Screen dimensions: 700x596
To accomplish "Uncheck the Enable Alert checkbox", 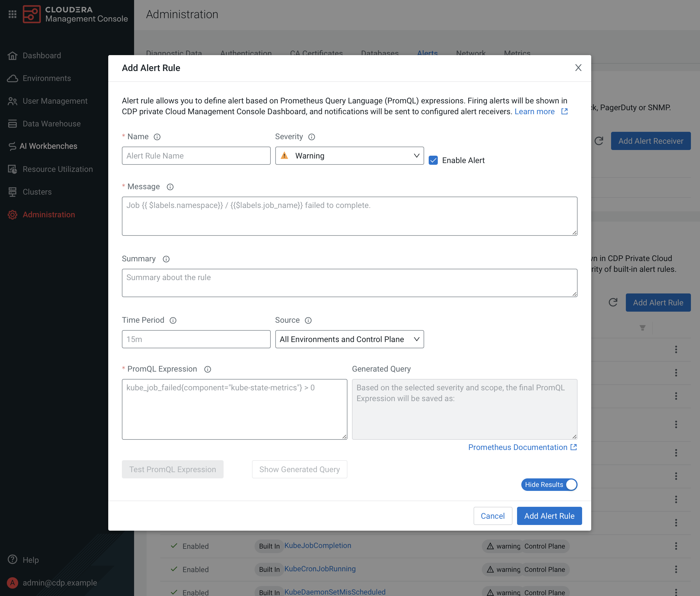I will (x=433, y=160).
